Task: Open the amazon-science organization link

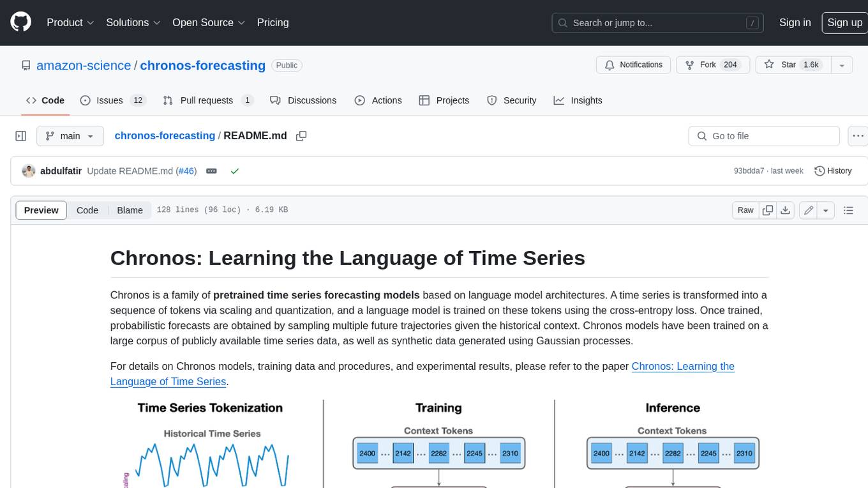Action: (84, 65)
